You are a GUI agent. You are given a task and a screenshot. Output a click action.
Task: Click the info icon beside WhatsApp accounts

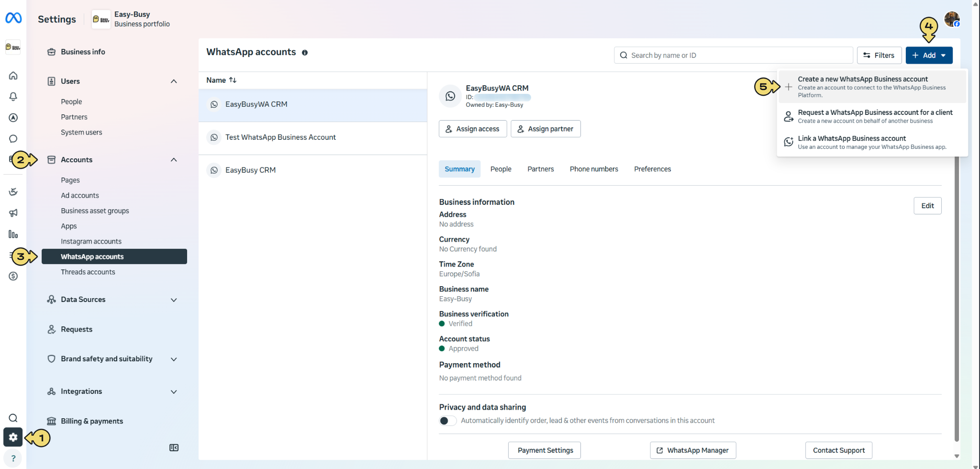(x=305, y=53)
